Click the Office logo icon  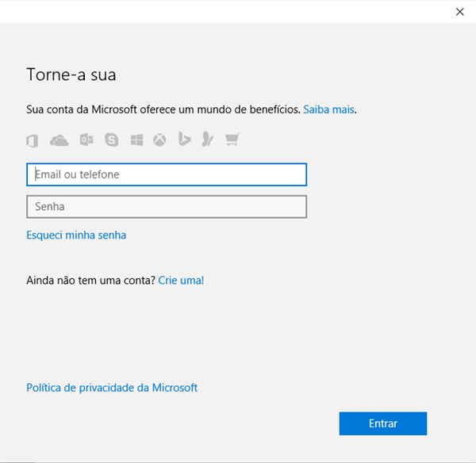tap(33, 140)
